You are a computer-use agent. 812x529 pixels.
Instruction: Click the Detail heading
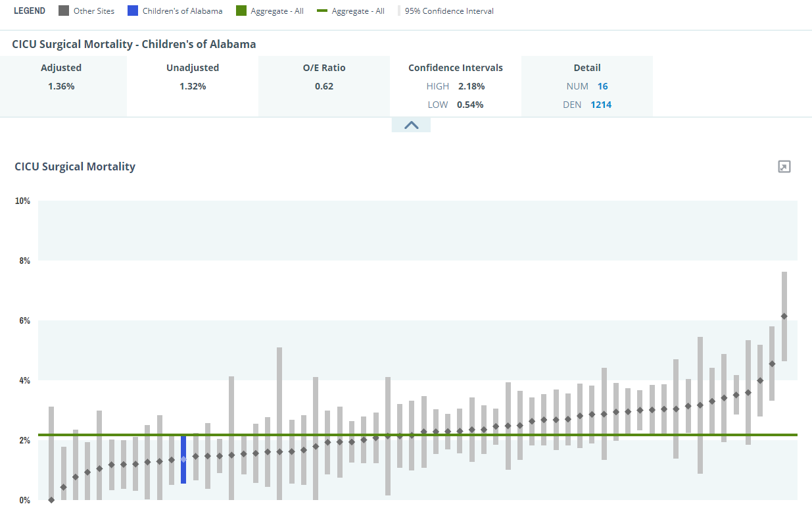click(587, 68)
